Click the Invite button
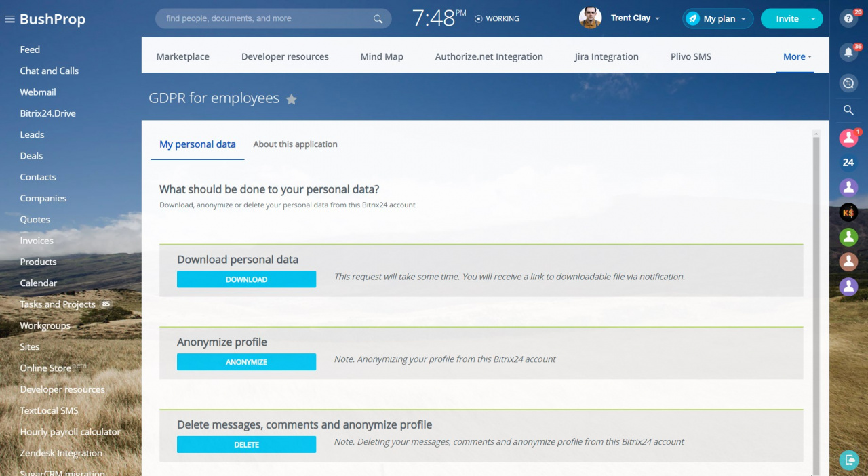Screen dimensions: 868x476 tap(787, 19)
